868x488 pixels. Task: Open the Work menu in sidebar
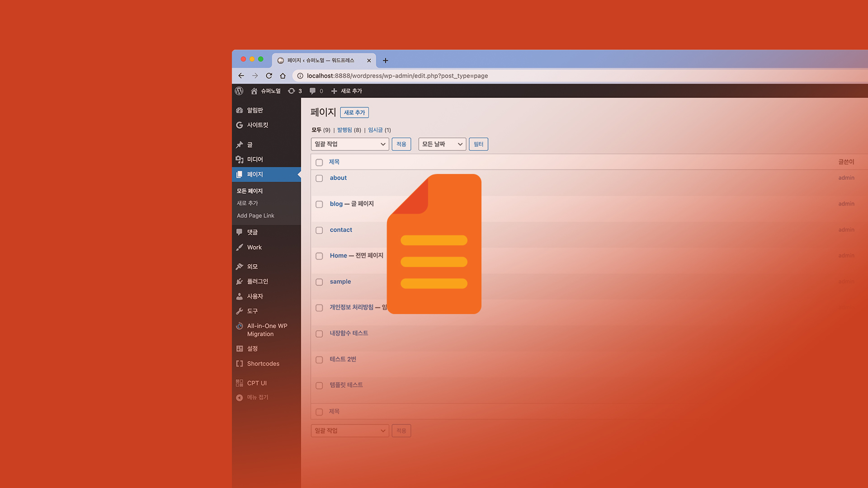pos(254,248)
